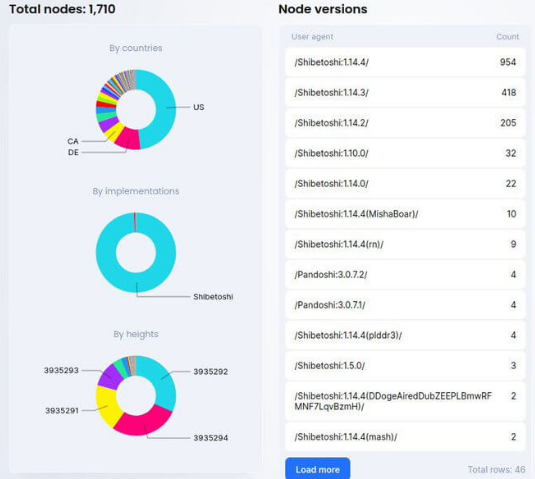Click the Load more button

[x=317, y=469]
